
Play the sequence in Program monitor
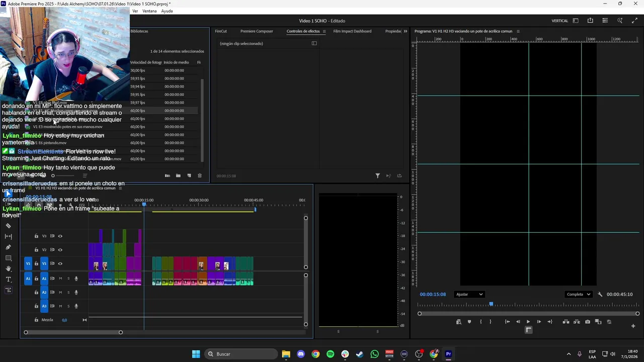tap(528, 322)
